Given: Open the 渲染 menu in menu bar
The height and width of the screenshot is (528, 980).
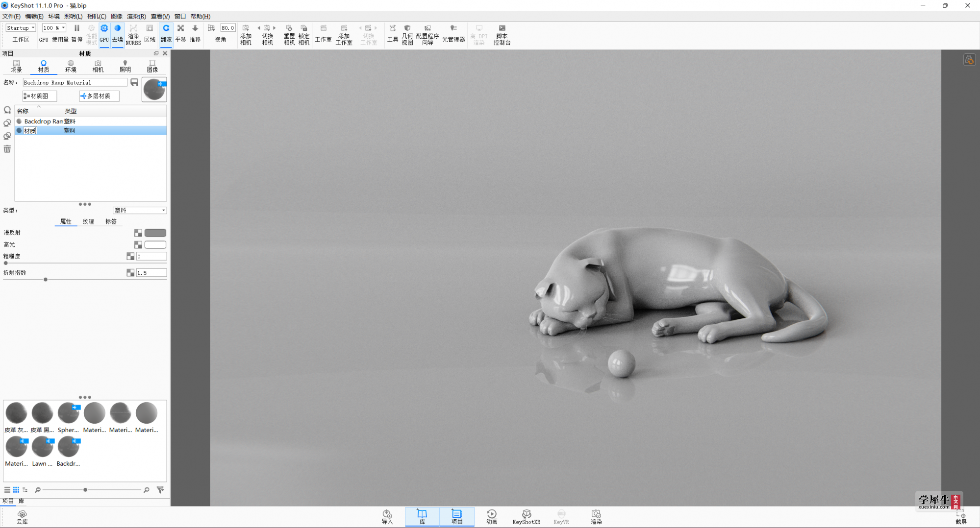Looking at the screenshot, I should pyautogui.click(x=136, y=16).
